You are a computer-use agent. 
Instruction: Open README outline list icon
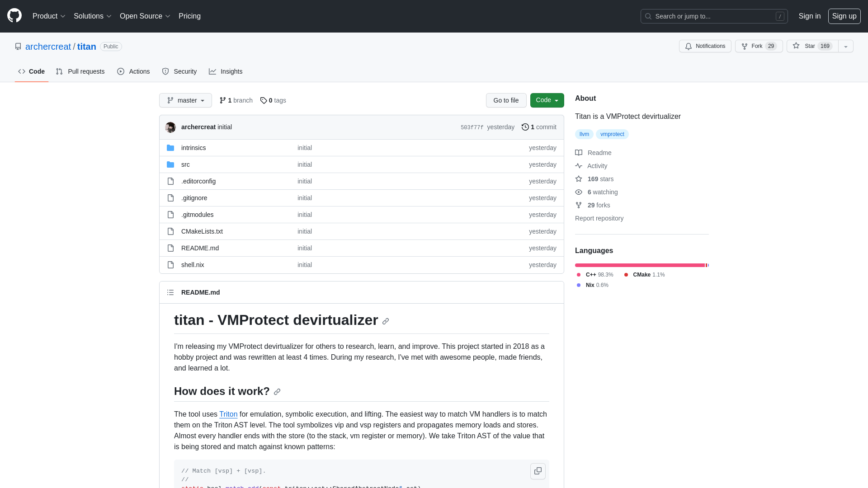pos(170,292)
